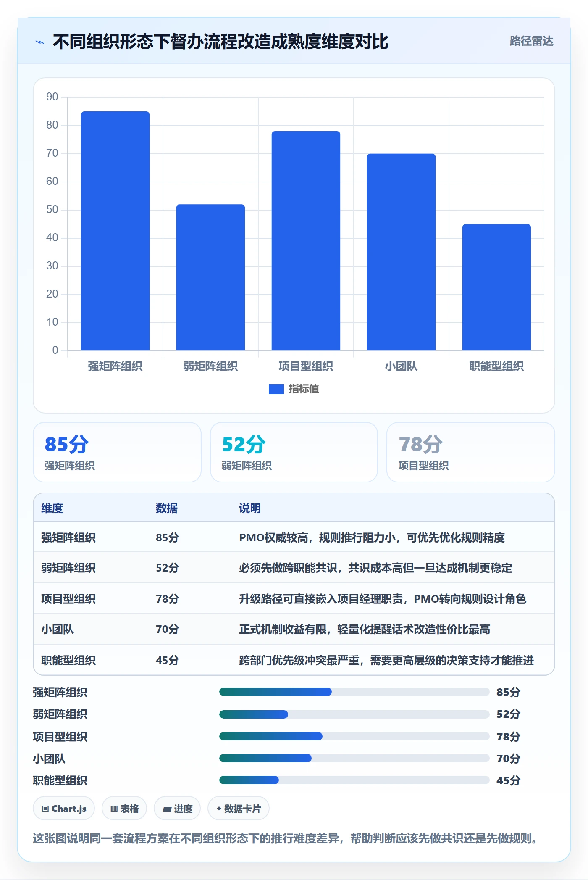
Task: Click the 进度 chip bar icon
Action: pyautogui.click(x=167, y=809)
